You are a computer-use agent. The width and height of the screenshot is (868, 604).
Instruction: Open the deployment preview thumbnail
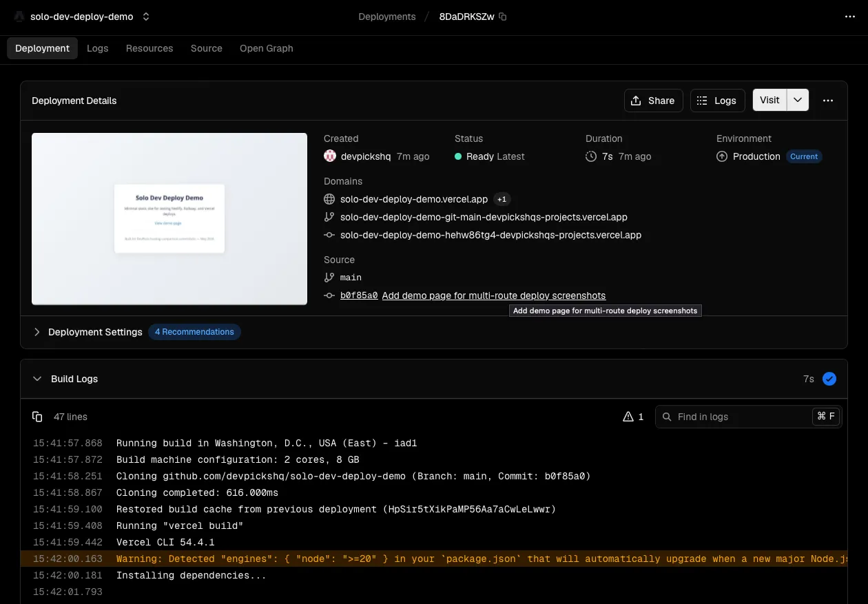pos(169,218)
